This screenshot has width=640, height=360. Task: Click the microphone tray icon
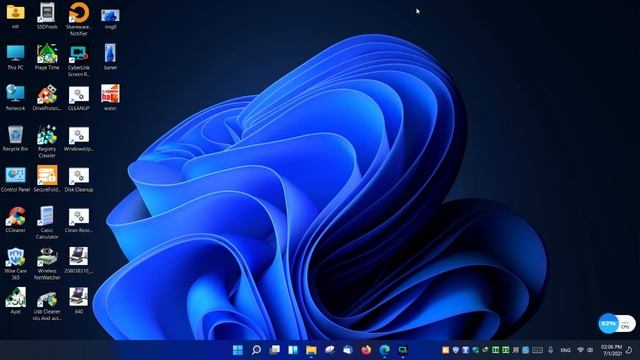coord(550,350)
